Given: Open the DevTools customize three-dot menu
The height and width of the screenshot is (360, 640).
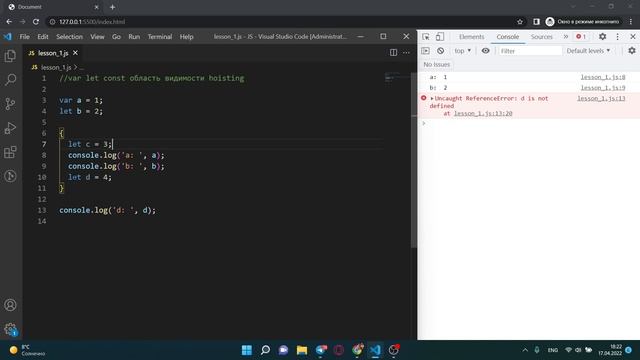Looking at the screenshot, I should click(618, 37).
